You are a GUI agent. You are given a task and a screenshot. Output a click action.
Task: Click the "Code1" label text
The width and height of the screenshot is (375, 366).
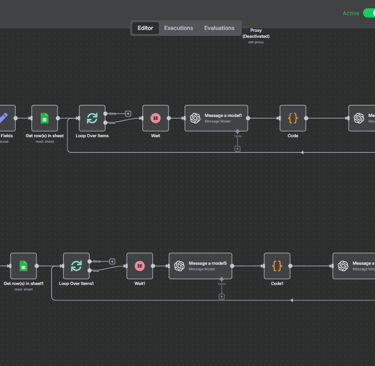tap(277, 283)
